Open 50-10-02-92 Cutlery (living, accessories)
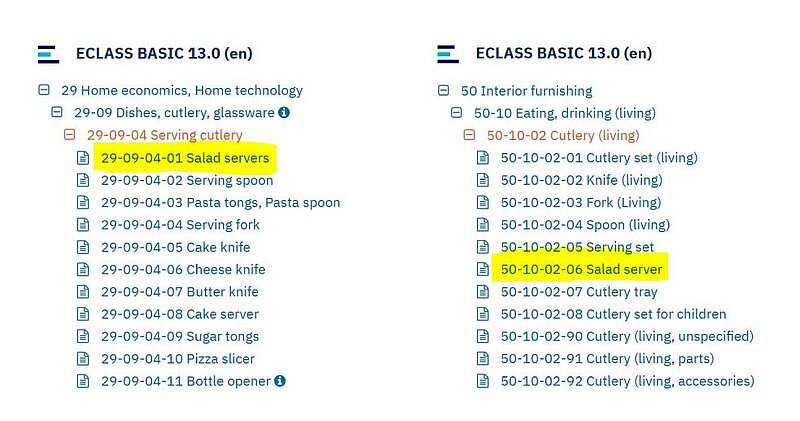Screen dimensions: 800x421 (x=627, y=381)
